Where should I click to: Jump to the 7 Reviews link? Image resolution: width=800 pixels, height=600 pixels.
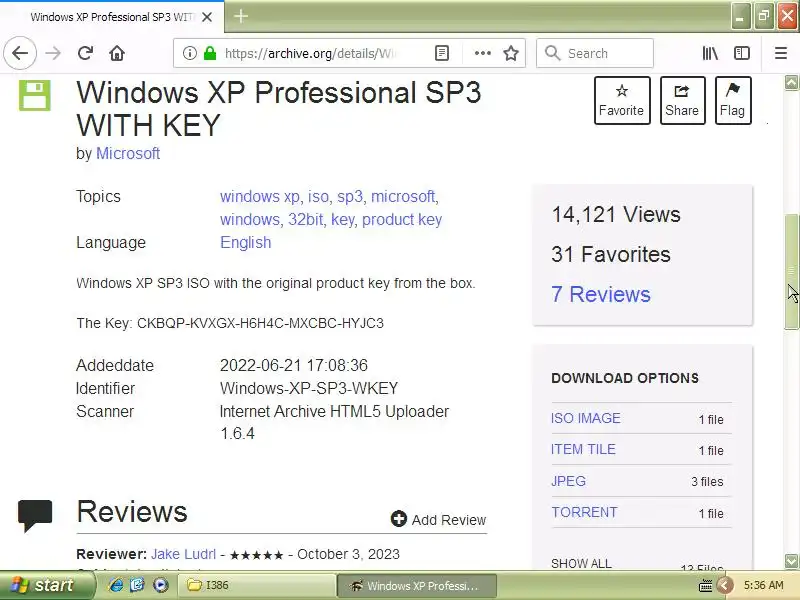[x=601, y=295]
